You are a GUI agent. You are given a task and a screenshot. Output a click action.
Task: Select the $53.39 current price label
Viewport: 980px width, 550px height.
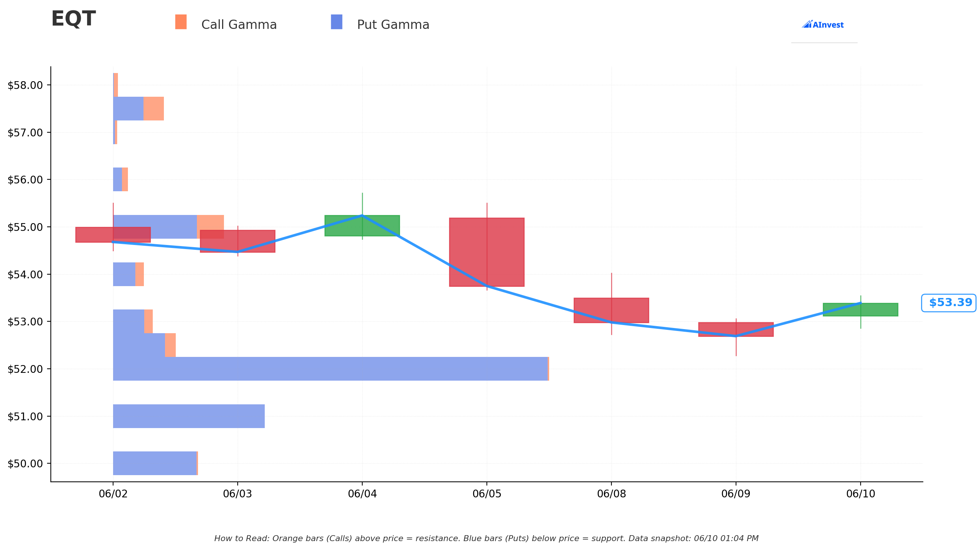coord(949,303)
